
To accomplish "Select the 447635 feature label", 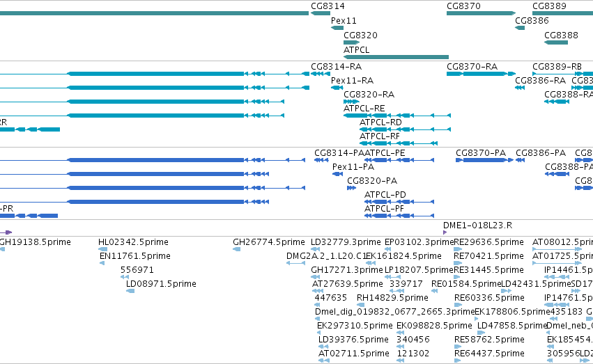I will [330, 298].
